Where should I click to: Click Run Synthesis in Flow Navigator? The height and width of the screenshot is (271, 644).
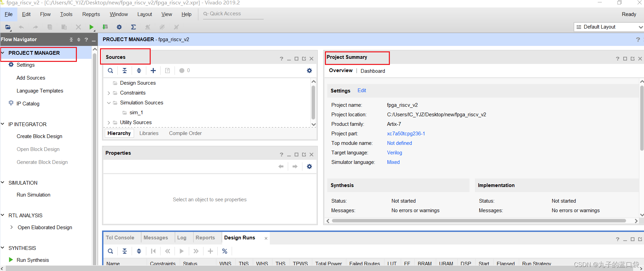33,260
